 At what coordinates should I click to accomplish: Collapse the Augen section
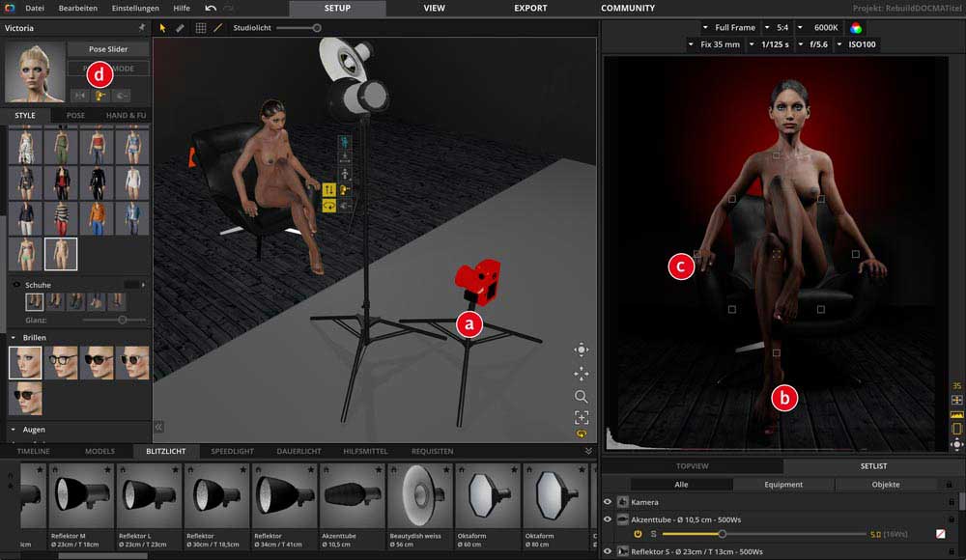click(13, 430)
